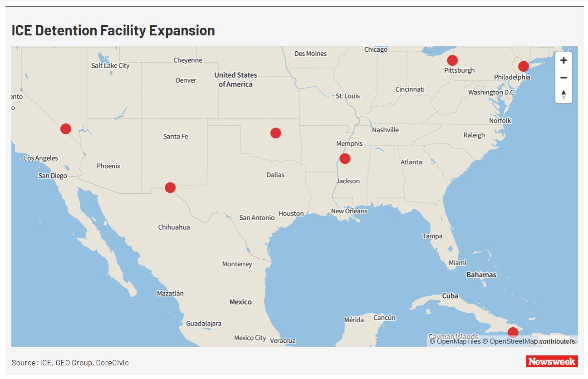Click the compass reset control below zoom buttons
The image size is (588, 379).
coord(563,94)
